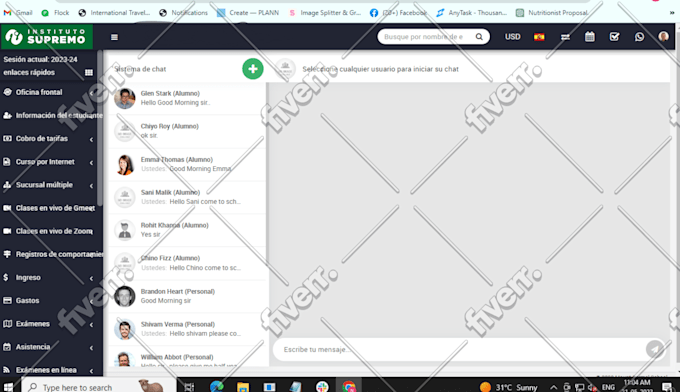Switch to the Flock browser tab
Image resolution: width=680 pixels, height=392 pixels.
tap(55, 13)
